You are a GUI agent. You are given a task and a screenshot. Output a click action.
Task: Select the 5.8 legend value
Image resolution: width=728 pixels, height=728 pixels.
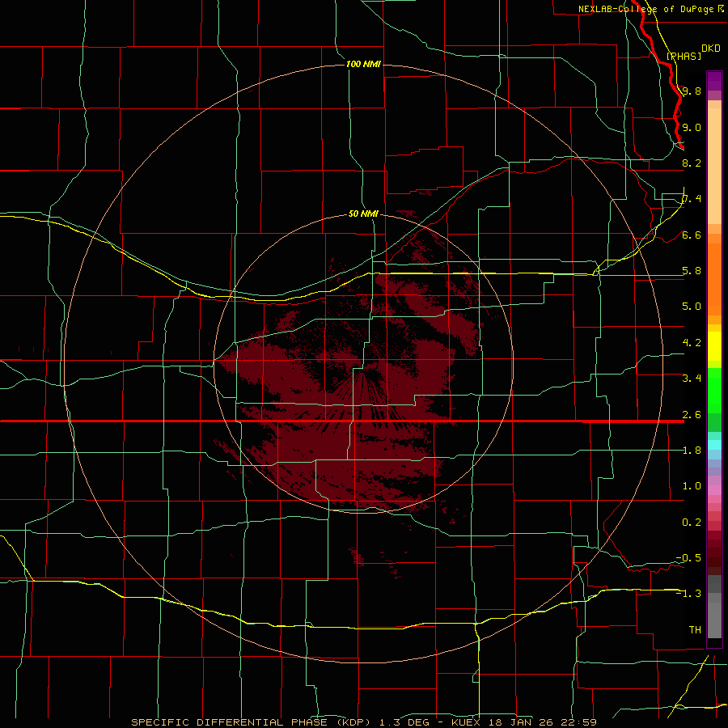692,271
